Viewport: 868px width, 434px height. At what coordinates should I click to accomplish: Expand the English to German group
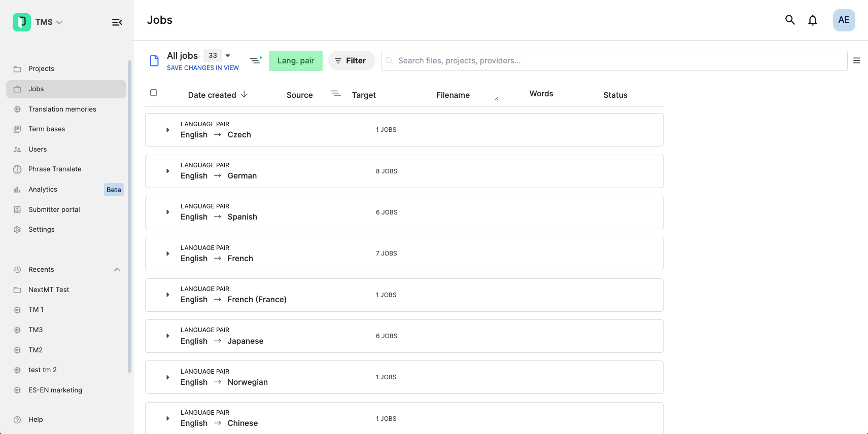tap(168, 171)
